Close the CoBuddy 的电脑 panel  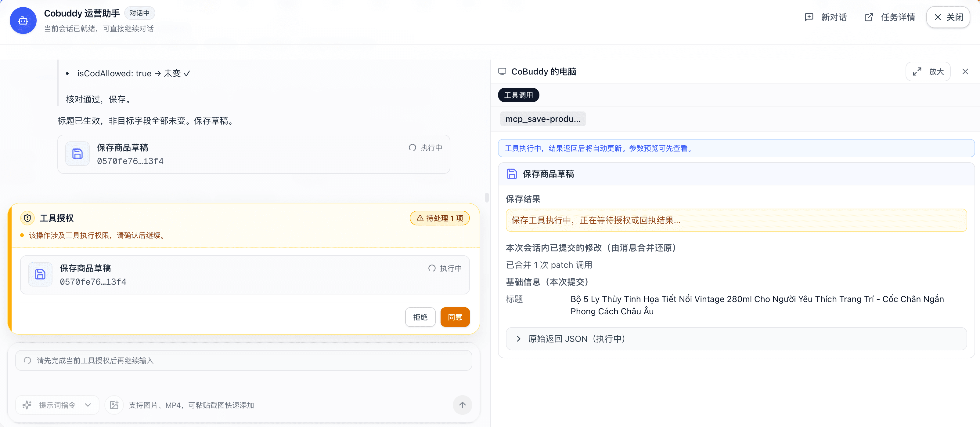tap(965, 71)
